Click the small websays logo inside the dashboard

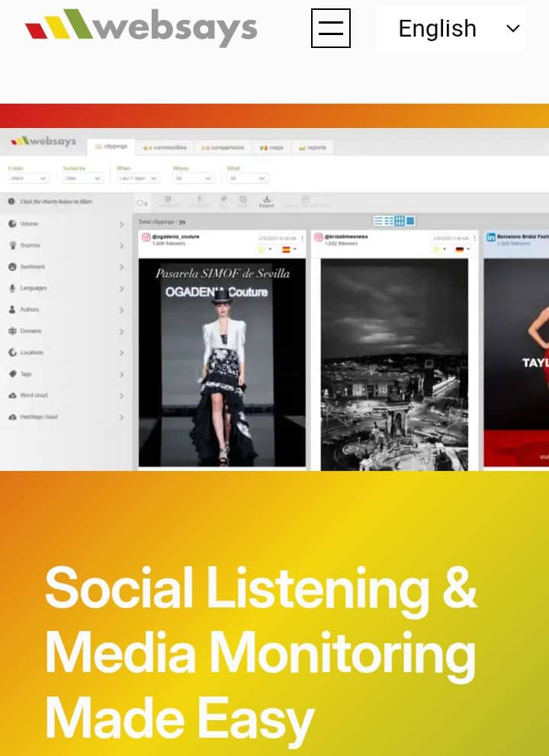coord(43,141)
